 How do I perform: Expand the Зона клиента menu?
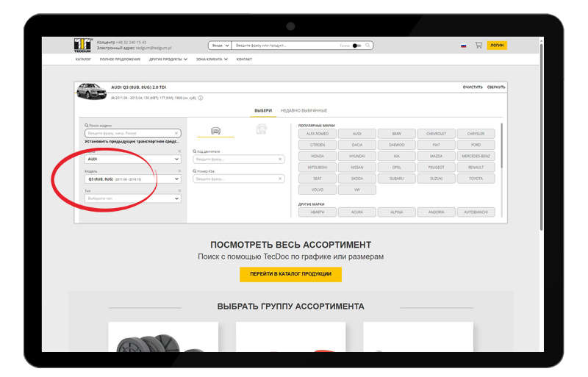212,60
